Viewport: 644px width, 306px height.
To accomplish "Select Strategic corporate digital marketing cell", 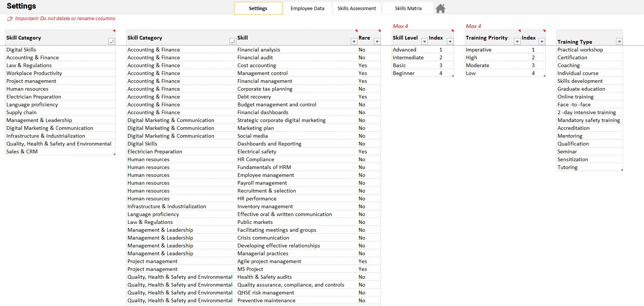I will [x=297, y=120].
